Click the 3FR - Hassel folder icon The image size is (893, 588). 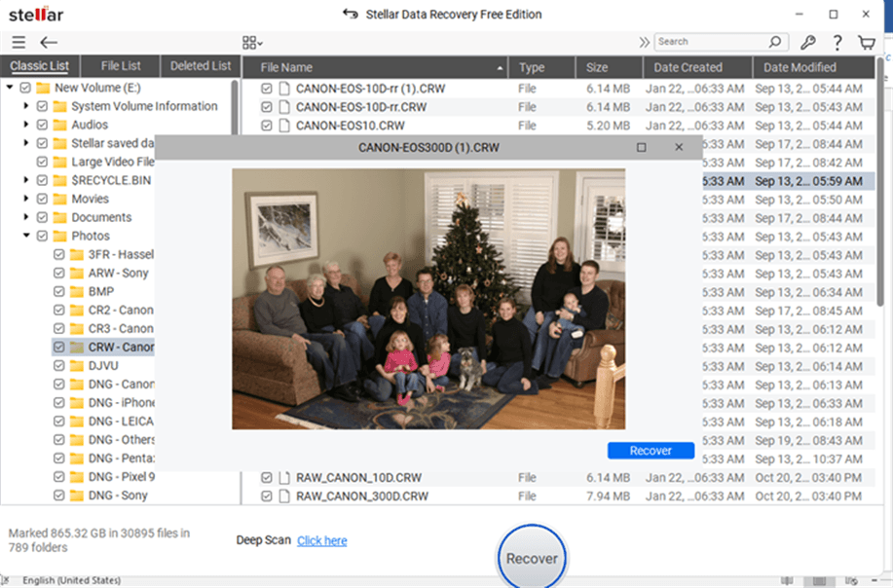pos(77,254)
